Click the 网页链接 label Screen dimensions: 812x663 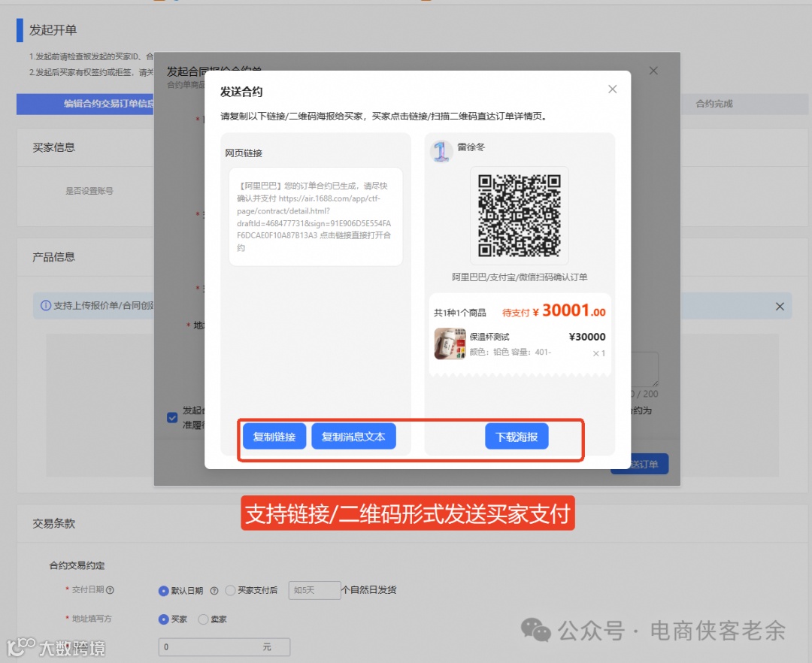coord(244,153)
